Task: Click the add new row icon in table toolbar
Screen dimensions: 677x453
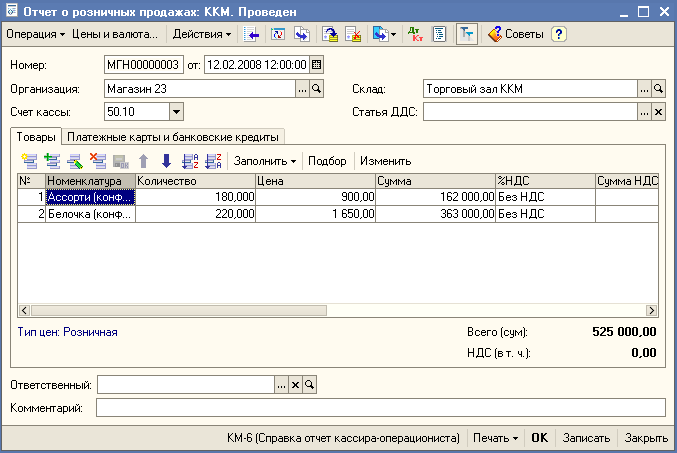Action: (x=28, y=161)
